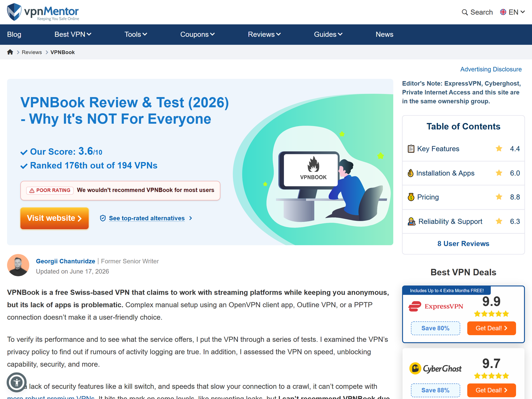Click 'Includes Up to 4 Extra Months FREE!' banner
532x399 pixels.
pyautogui.click(x=447, y=290)
